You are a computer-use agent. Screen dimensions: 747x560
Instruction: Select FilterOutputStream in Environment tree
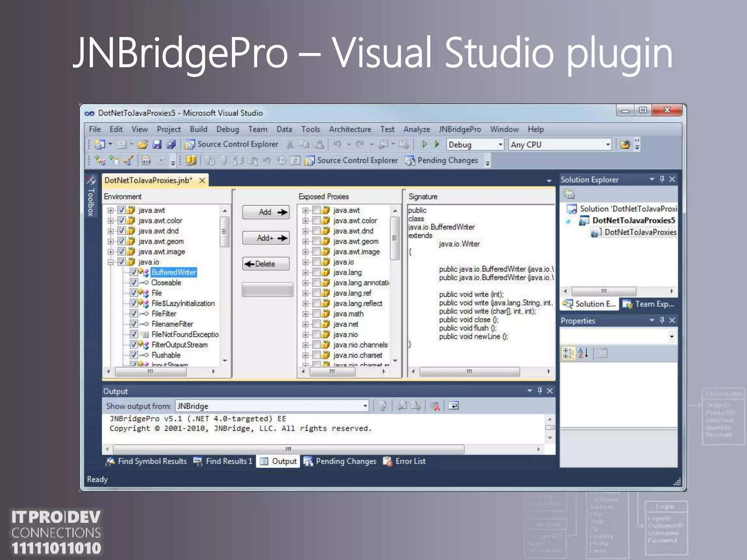pos(179,345)
